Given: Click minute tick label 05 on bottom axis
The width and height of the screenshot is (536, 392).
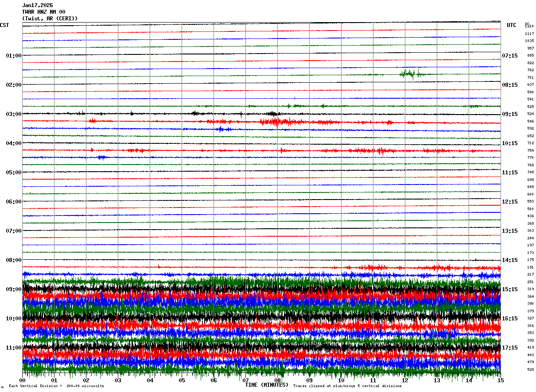Looking at the screenshot, I should point(182,380).
